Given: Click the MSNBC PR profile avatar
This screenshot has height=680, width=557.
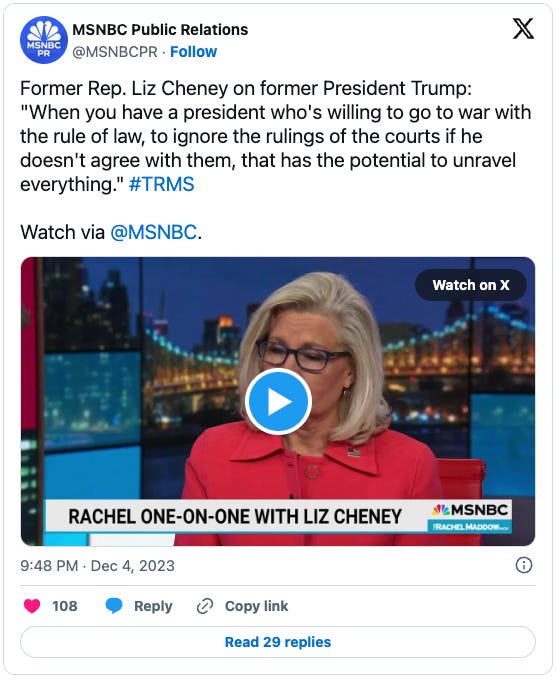Looking at the screenshot, I should (43, 40).
